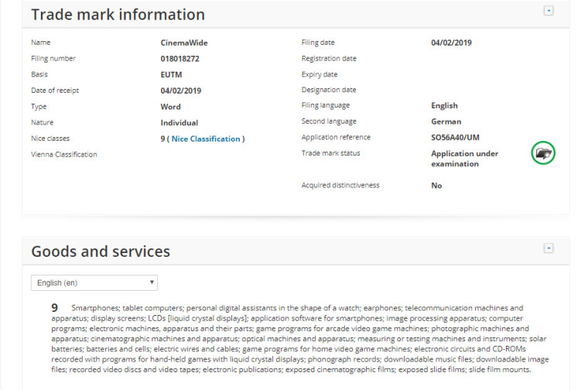
Task: Open the English (en) language dropdown
Action: pos(94,282)
